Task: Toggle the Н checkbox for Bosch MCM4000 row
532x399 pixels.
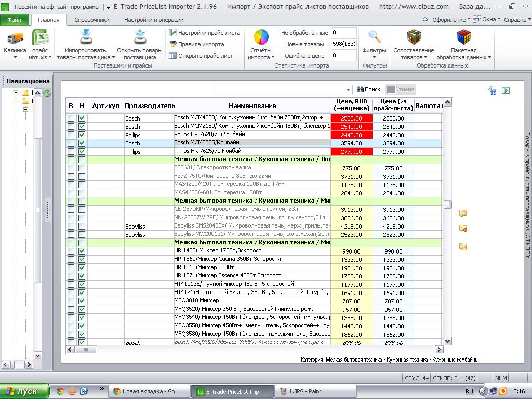Action: pos(82,118)
